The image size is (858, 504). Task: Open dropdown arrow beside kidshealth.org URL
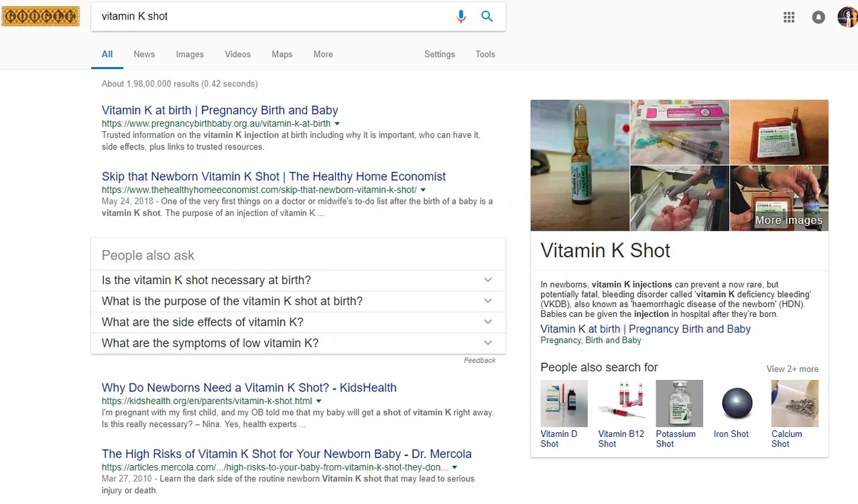click(x=319, y=401)
